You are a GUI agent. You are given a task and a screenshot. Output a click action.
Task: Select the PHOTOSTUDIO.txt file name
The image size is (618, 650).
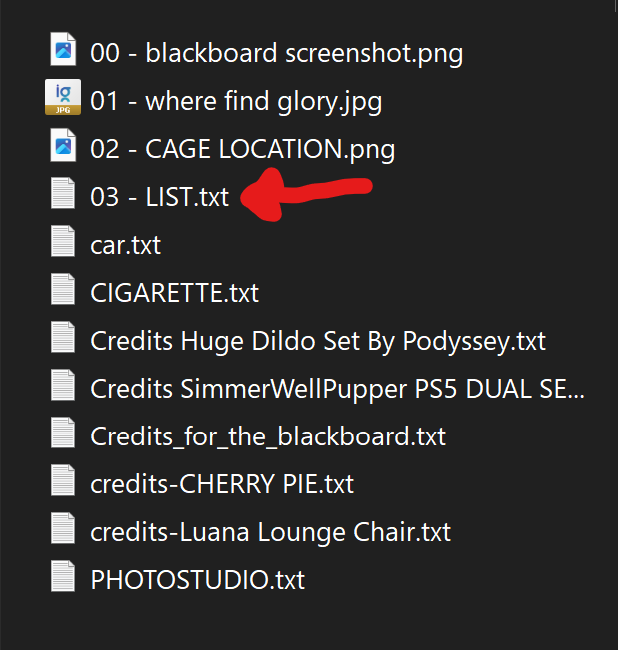198,580
